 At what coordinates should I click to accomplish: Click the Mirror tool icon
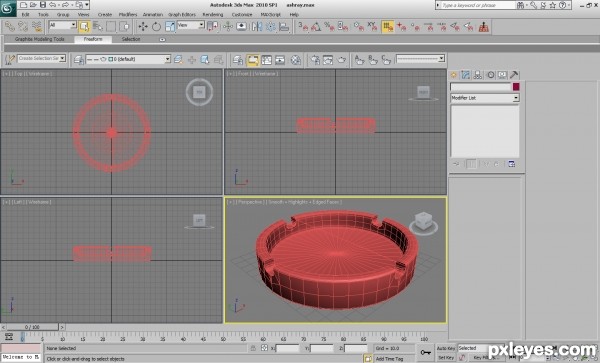pos(257,26)
